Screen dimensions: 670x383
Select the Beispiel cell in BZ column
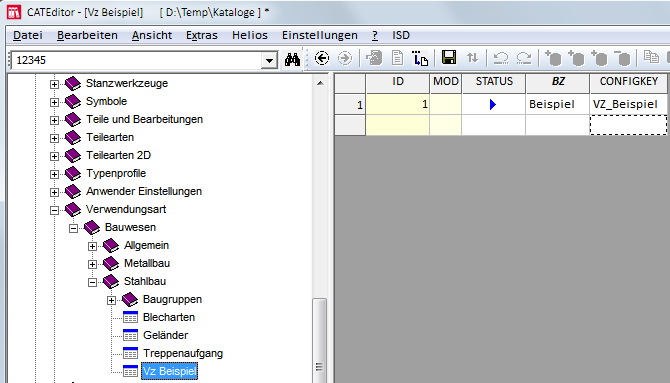tap(558, 104)
